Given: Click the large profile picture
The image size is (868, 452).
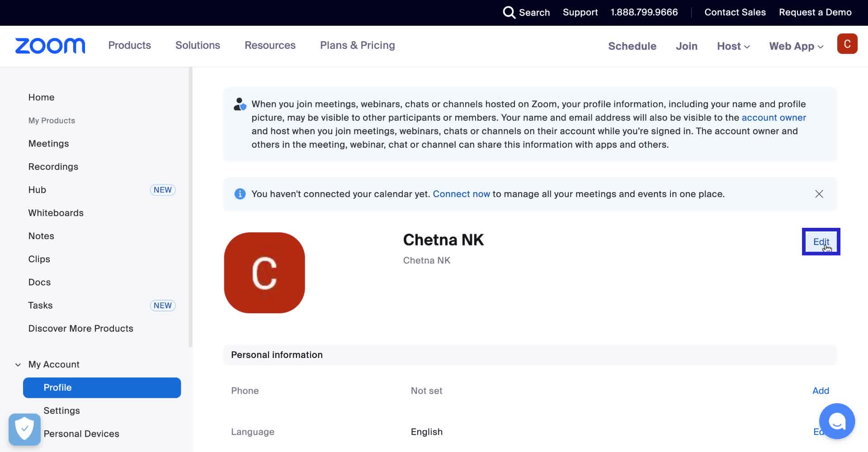Looking at the screenshot, I should point(264,273).
